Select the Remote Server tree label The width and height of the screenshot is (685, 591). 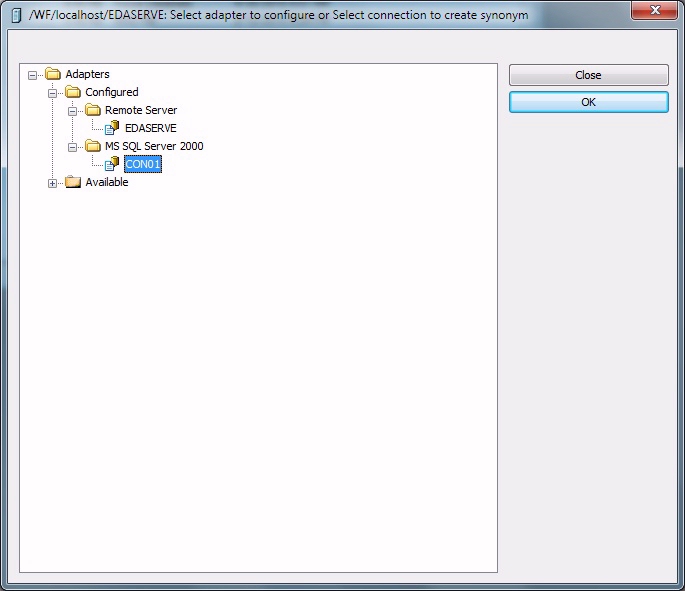[141, 110]
